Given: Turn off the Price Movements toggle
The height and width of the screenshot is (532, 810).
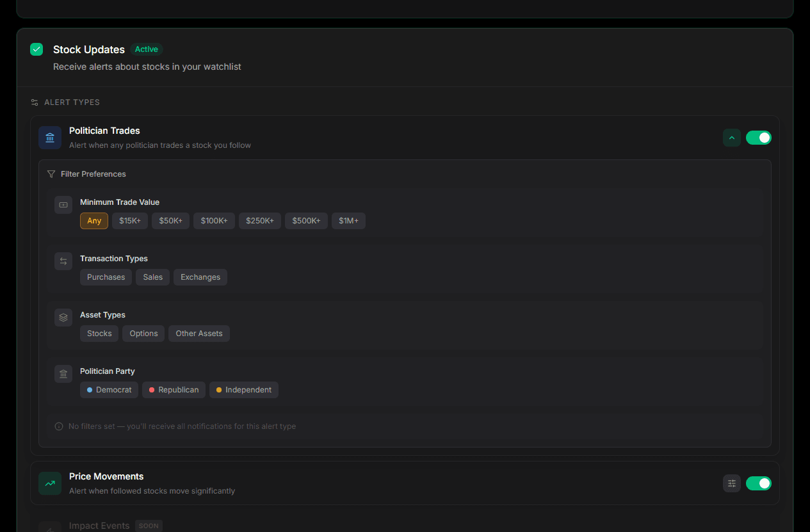Looking at the screenshot, I should (758, 483).
